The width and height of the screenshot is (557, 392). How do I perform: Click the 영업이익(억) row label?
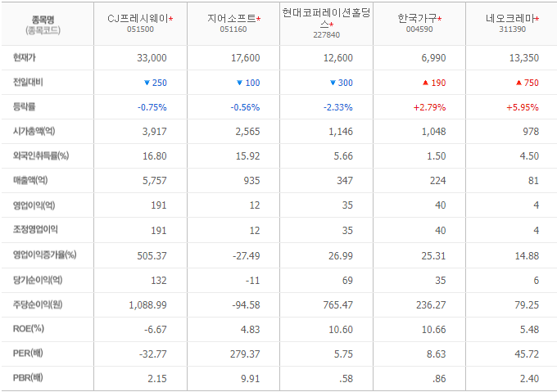[34, 205]
